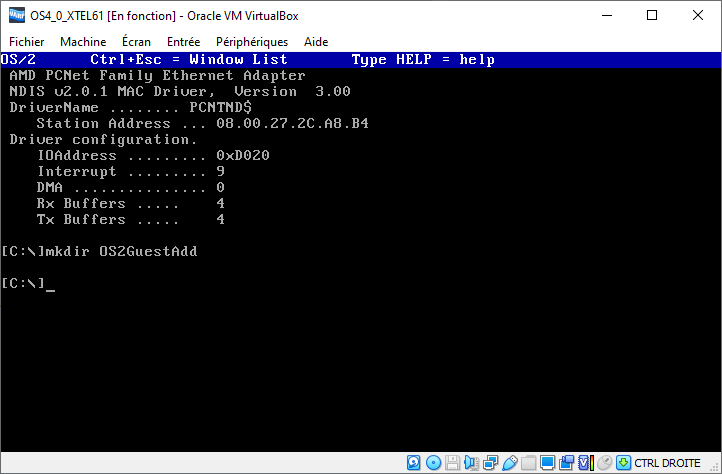Click the video recording status icon

tap(567, 462)
